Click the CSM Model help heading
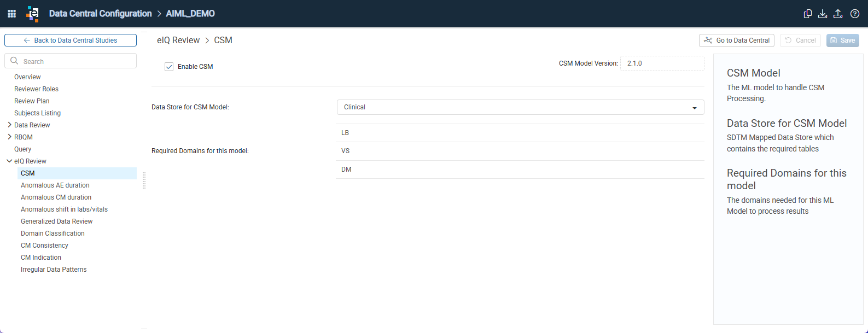Screen dimensions: 868x333 (753, 73)
